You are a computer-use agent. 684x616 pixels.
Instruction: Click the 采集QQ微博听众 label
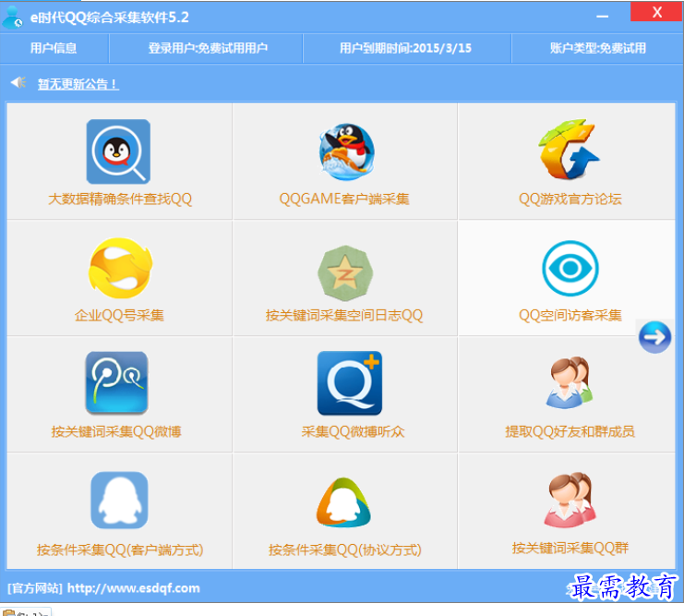coord(353,432)
